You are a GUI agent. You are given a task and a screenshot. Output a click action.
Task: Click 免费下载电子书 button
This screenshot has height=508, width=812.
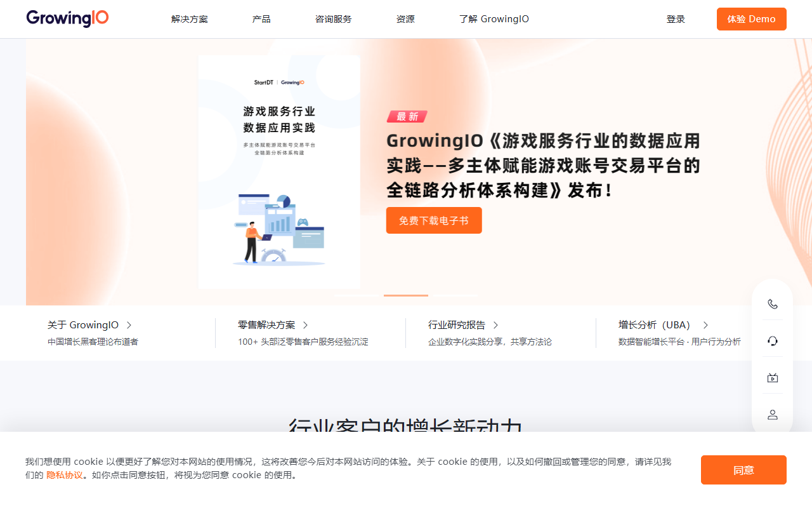(434, 220)
